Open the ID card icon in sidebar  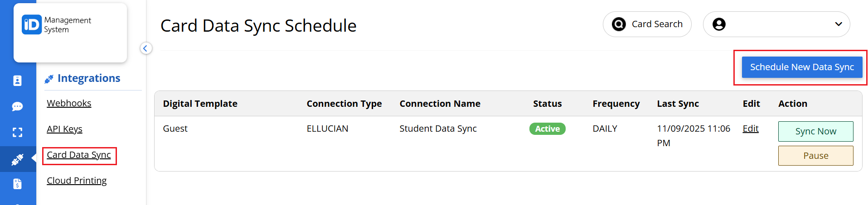click(x=17, y=81)
